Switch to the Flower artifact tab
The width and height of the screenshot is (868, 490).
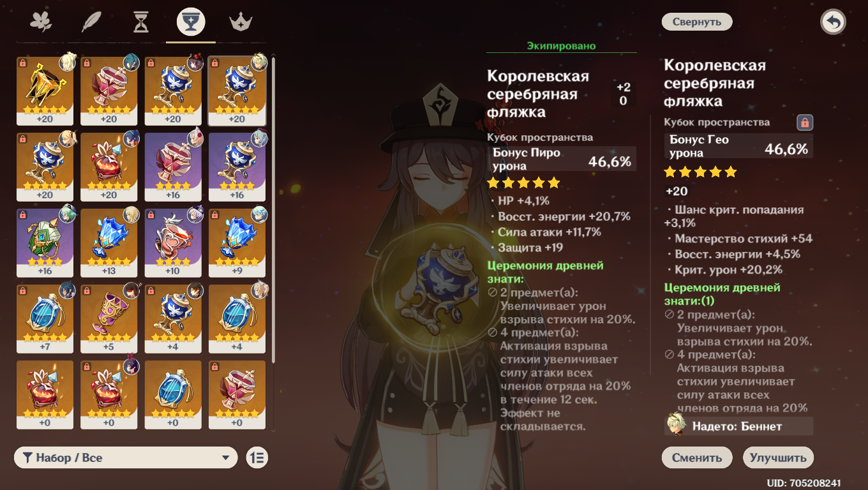click(41, 22)
